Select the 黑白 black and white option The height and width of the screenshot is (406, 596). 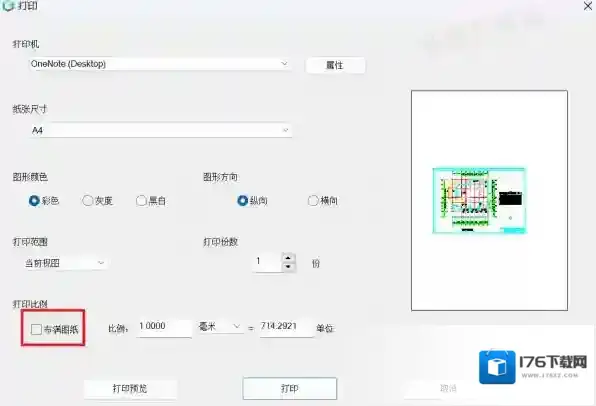(141, 200)
